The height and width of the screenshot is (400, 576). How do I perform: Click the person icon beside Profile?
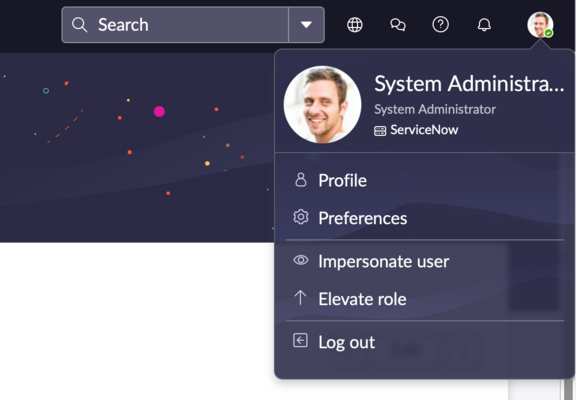pyautogui.click(x=300, y=180)
